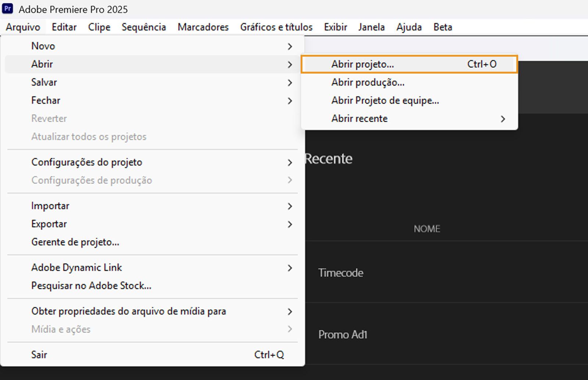The width and height of the screenshot is (588, 380).
Task: Open the Gráficos e títulos menu
Action: (x=276, y=27)
